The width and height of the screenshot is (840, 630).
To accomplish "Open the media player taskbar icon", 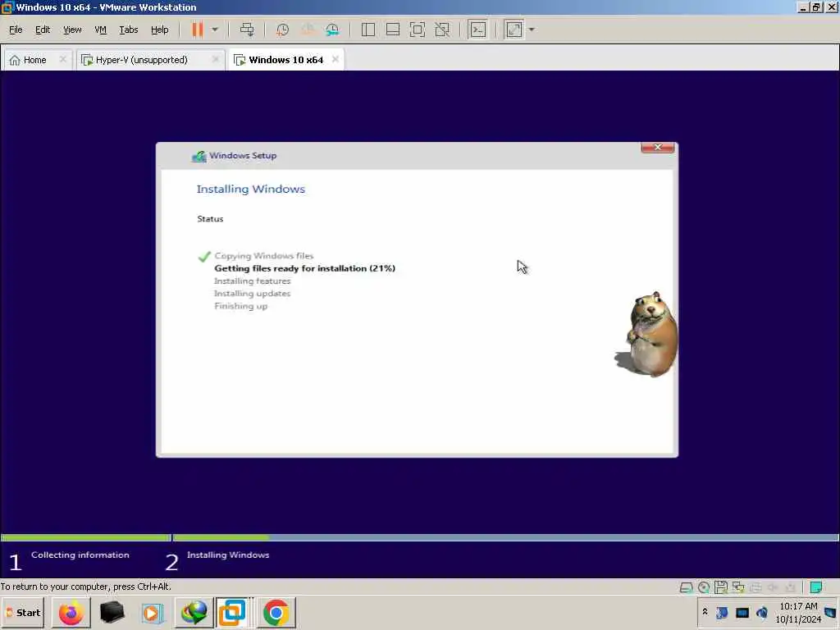I will (152, 612).
